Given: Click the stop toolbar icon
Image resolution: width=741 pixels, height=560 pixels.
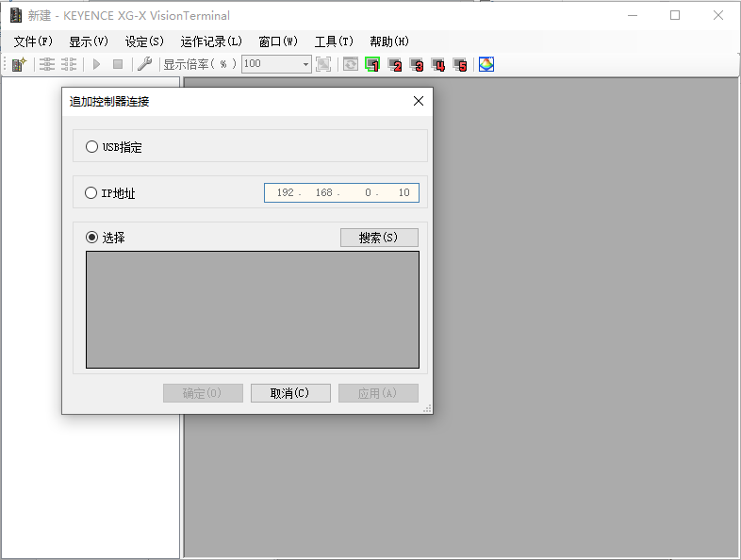Looking at the screenshot, I should [118, 64].
